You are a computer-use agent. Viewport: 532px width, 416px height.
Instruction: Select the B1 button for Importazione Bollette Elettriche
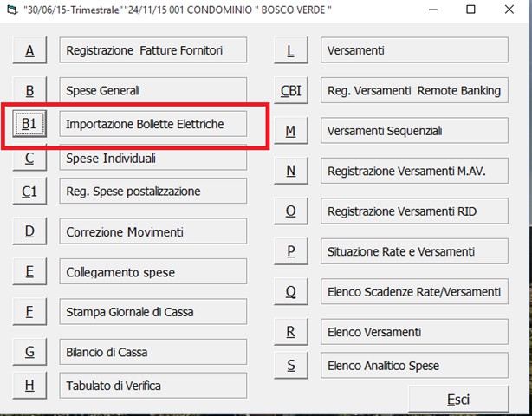coord(29,124)
